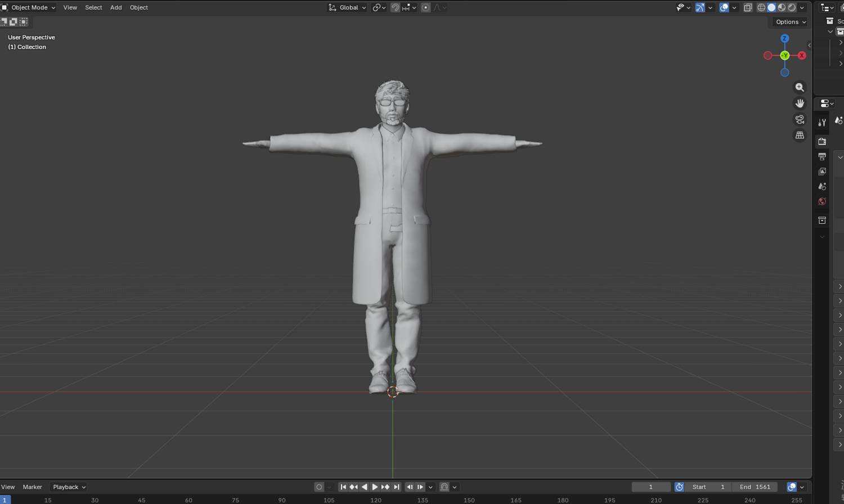
Task: Open the pivot point dropdown
Action: pos(379,7)
